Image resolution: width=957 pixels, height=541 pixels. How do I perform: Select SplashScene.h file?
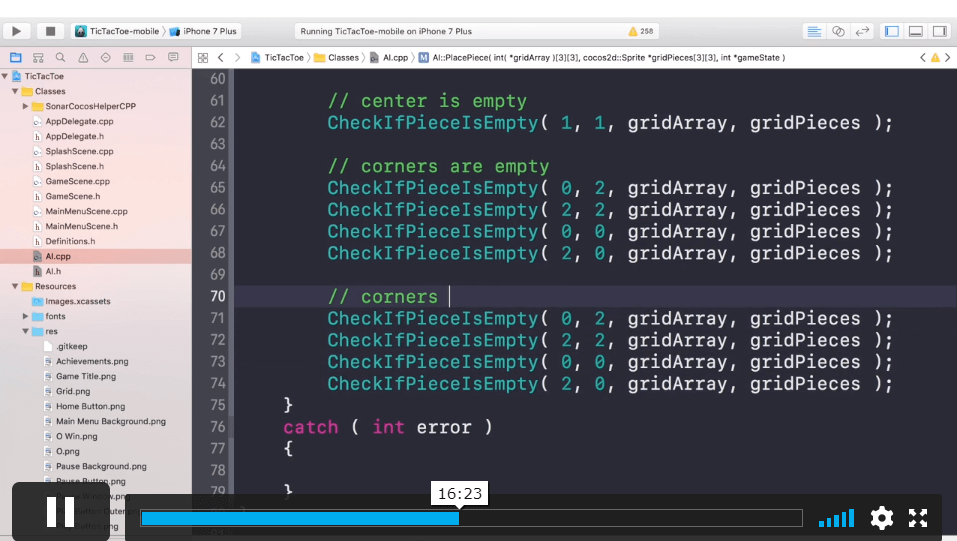[x=74, y=166]
